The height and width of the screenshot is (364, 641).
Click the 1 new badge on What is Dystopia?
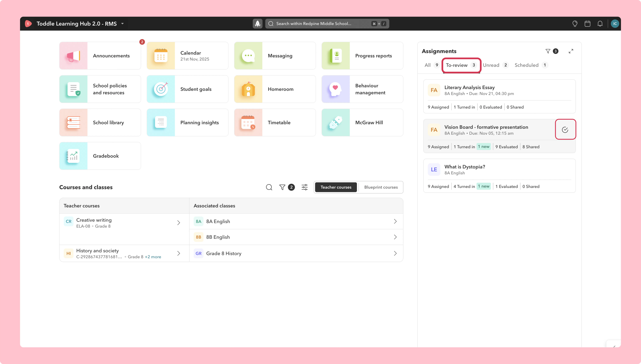484,186
